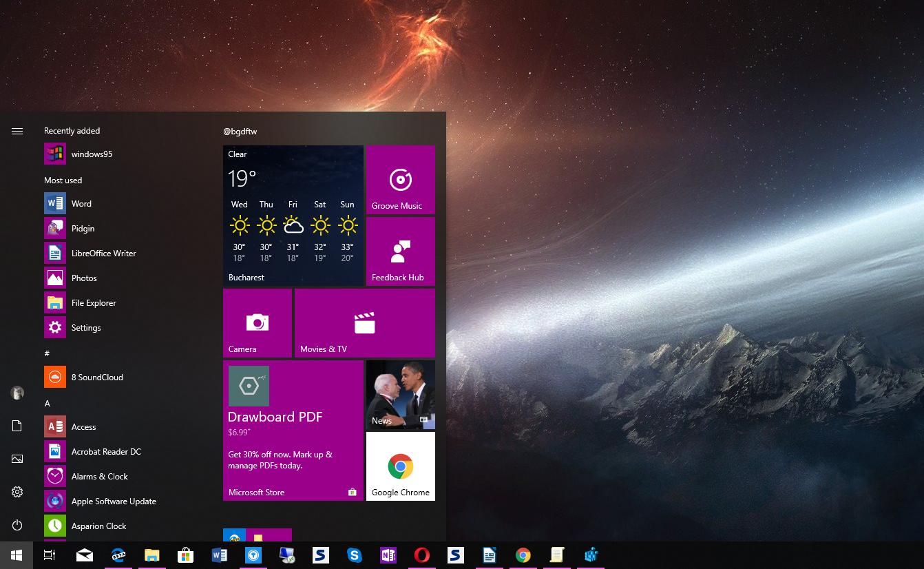The image size is (924, 569).
Task: Switch to Word on the taskbar
Action: pyautogui.click(x=220, y=555)
